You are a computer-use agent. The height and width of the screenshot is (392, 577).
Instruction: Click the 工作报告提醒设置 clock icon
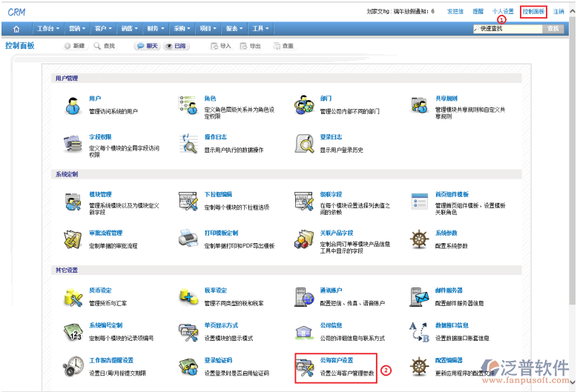(x=73, y=366)
